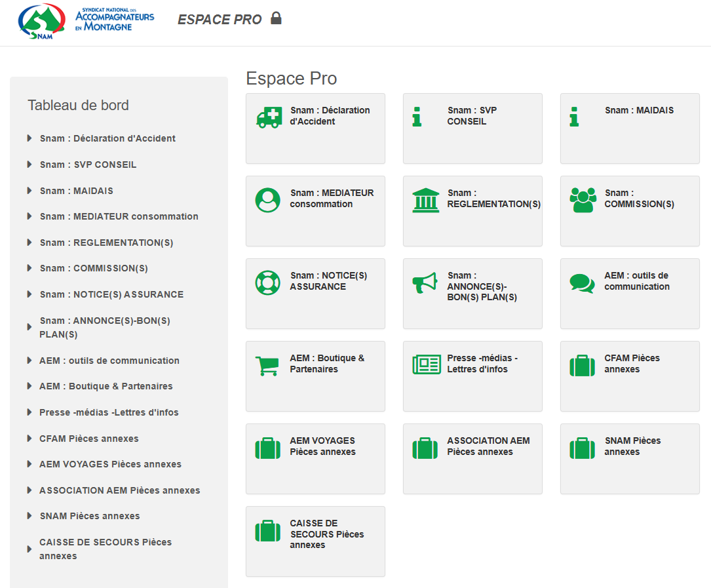This screenshot has height=588, width=711.
Task: Open Snam : MAIDAIS in the sidebar menu
Action: (x=76, y=191)
